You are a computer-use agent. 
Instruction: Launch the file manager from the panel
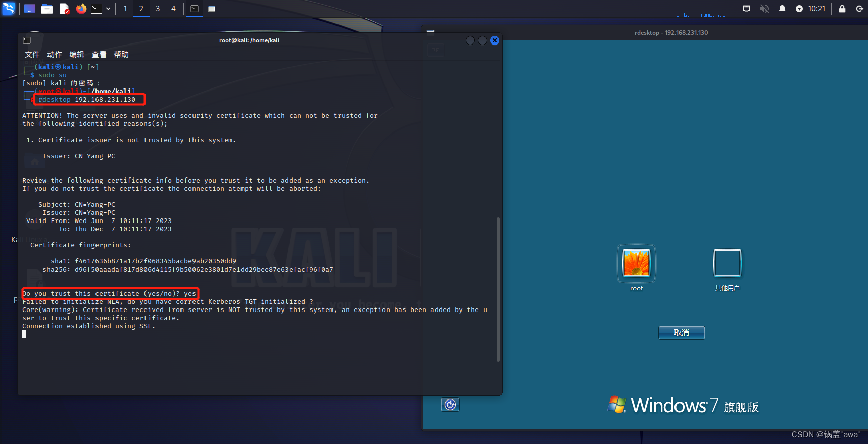[47, 9]
